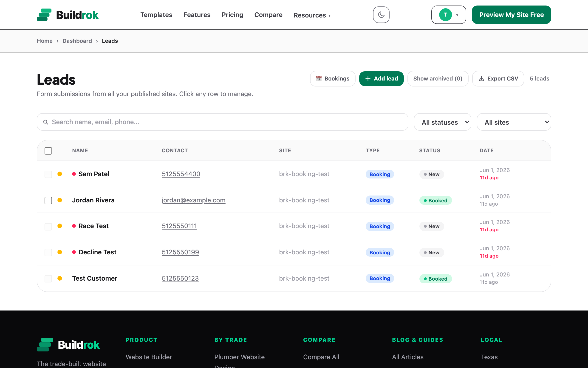The width and height of the screenshot is (588, 368).
Task: Click the yellow dot on Race Test's row
Action: (x=60, y=226)
